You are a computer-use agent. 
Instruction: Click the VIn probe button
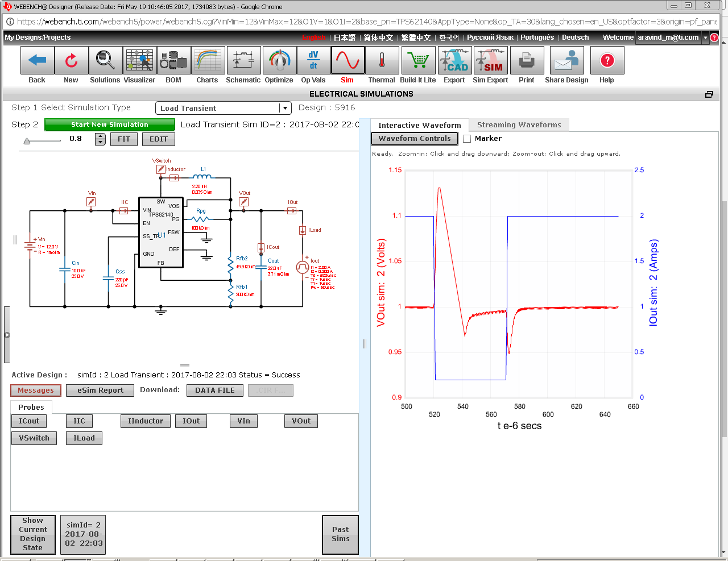[243, 421]
